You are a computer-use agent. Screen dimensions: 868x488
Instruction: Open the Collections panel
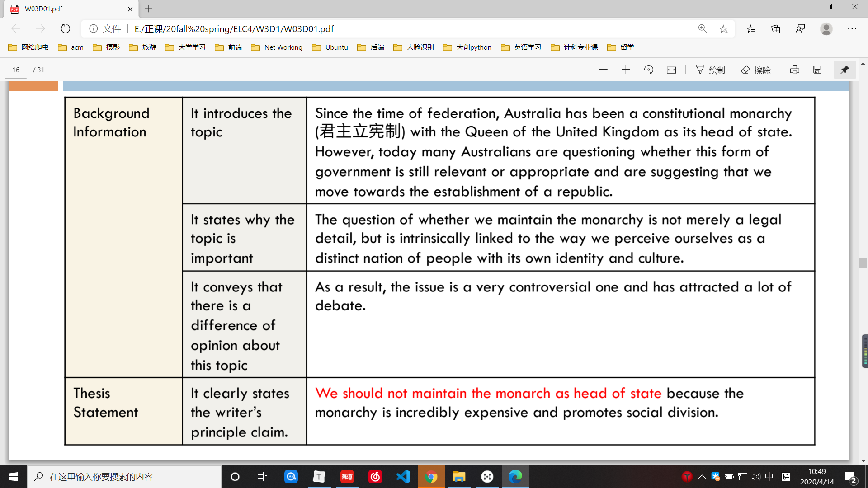(776, 29)
